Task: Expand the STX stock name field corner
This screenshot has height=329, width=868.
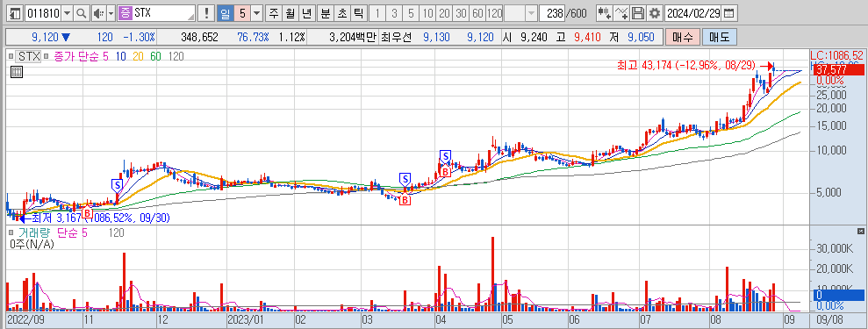Action: coord(192,17)
